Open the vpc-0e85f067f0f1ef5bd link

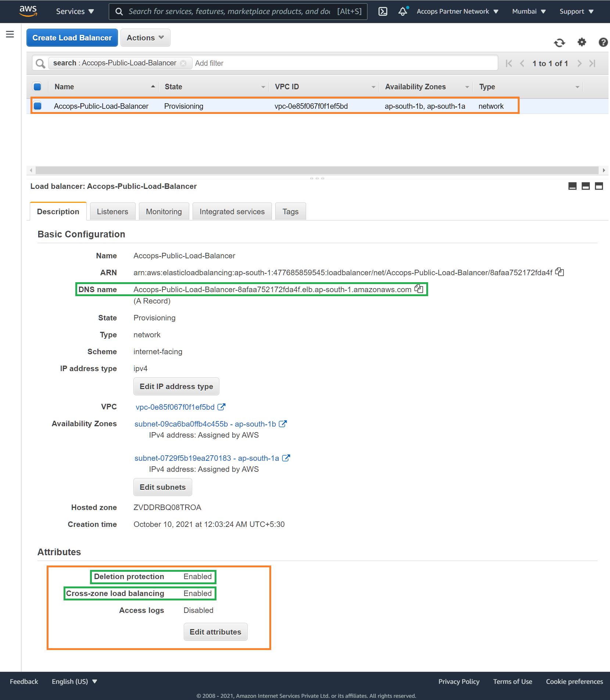pyautogui.click(x=175, y=407)
